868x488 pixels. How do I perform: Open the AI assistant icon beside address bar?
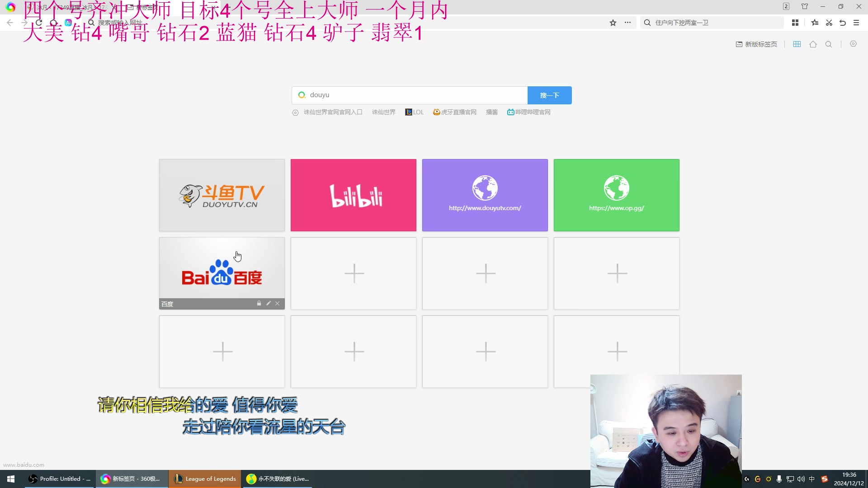68,22
